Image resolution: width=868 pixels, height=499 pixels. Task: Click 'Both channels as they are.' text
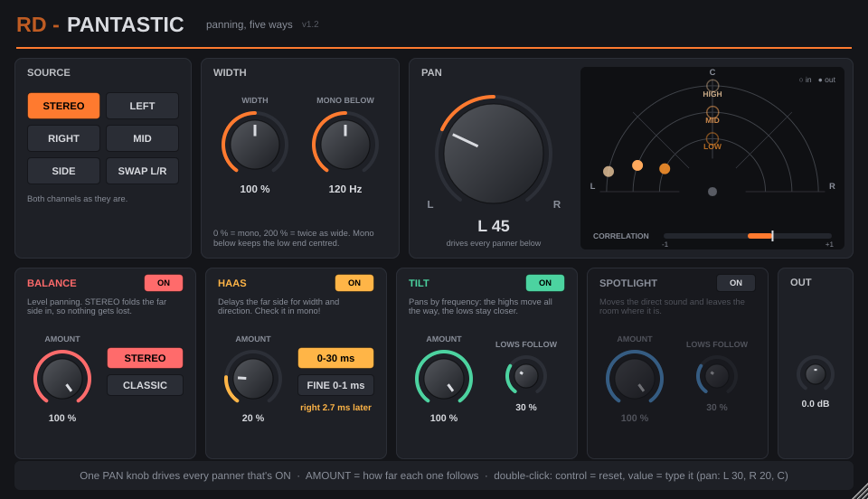point(77,199)
